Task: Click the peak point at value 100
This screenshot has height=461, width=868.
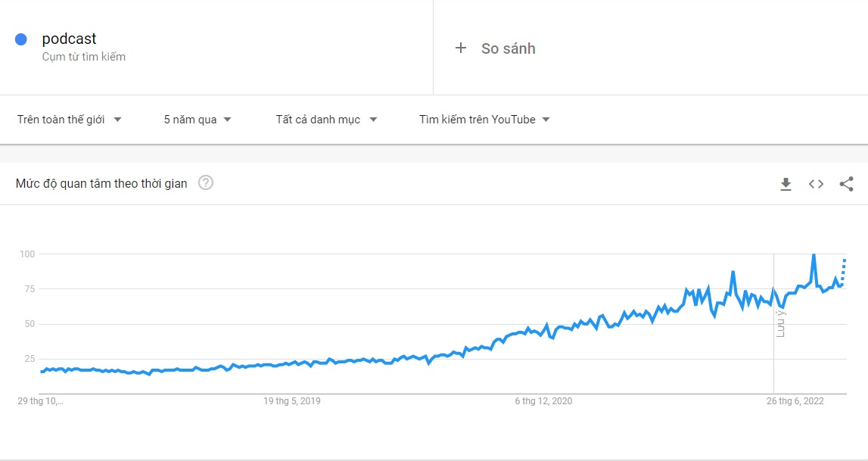Action: (814, 254)
